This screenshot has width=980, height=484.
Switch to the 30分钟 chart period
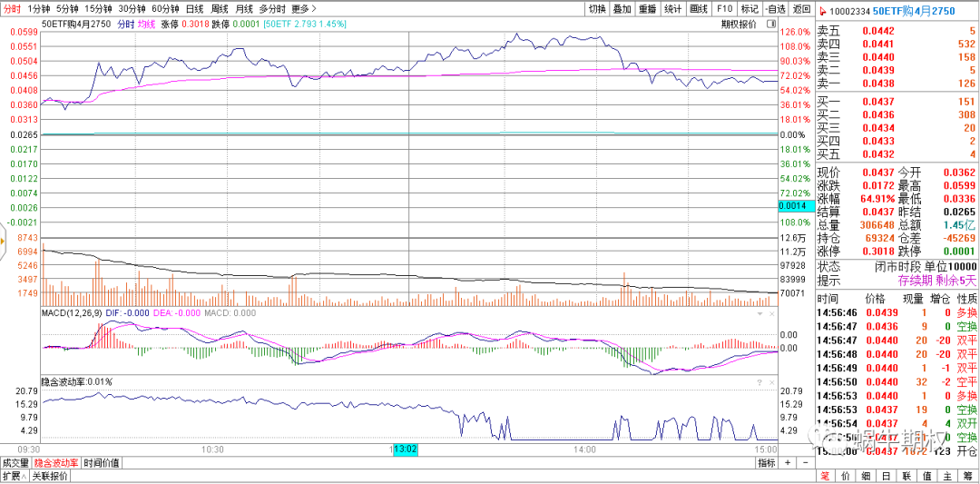pos(132,9)
